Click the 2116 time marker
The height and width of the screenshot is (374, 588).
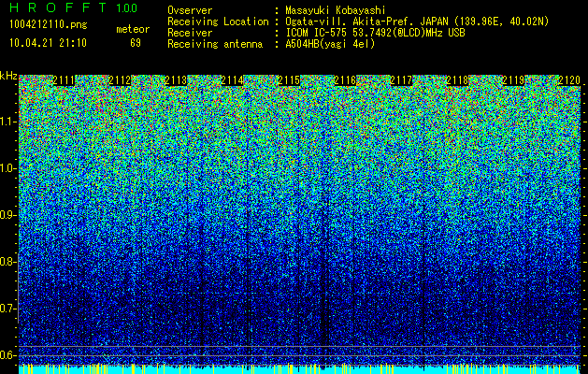coord(345,80)
